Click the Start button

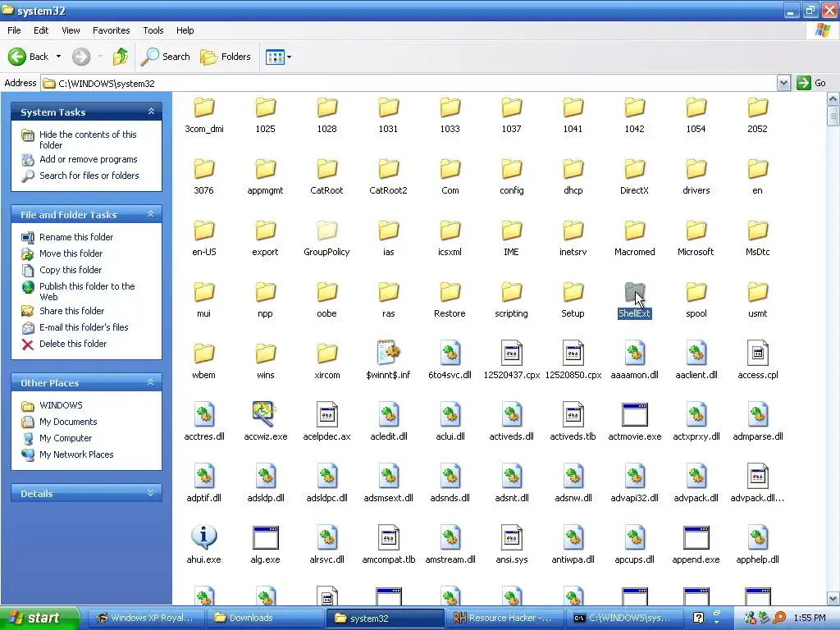tap(39, 618)
